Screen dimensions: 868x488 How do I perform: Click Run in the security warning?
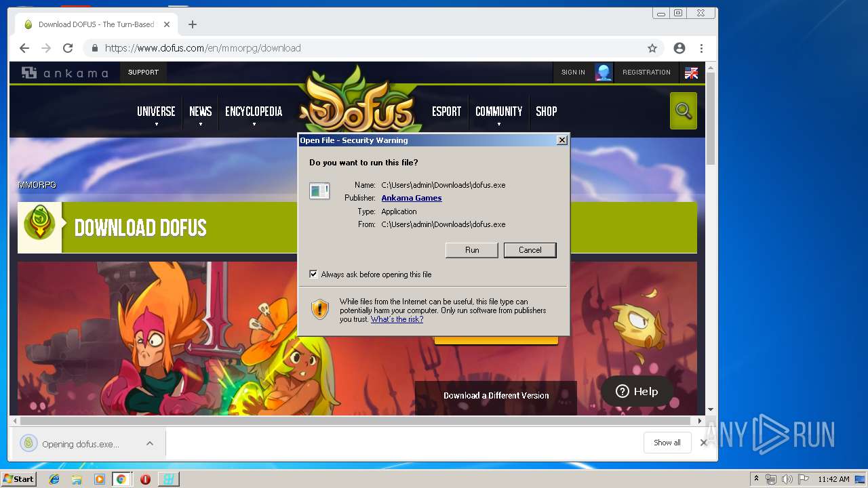click(x=472, y=250)
